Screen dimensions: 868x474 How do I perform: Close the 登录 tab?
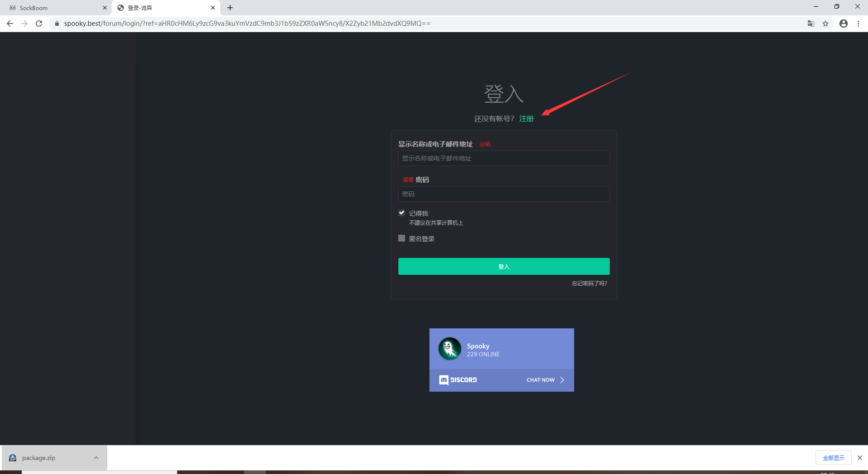[213, 8]
